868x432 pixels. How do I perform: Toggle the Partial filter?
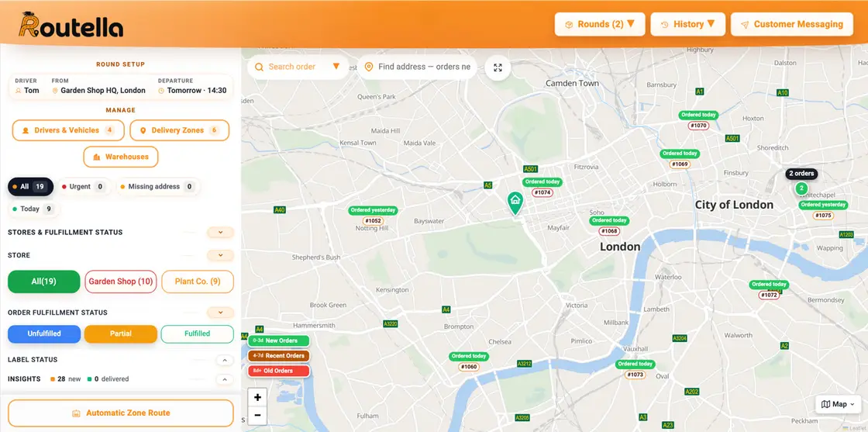(x=121, y=334)
